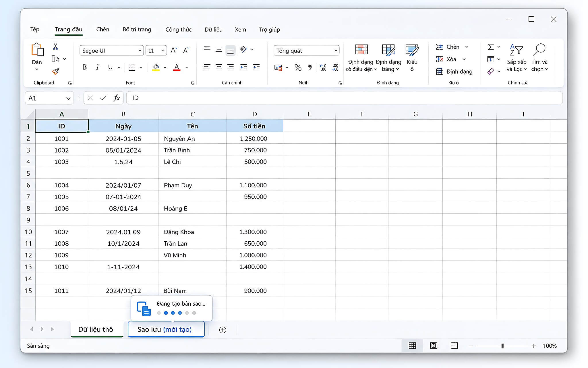Click the accounting number format icon
588x368 pixels.
click(278, 68)
